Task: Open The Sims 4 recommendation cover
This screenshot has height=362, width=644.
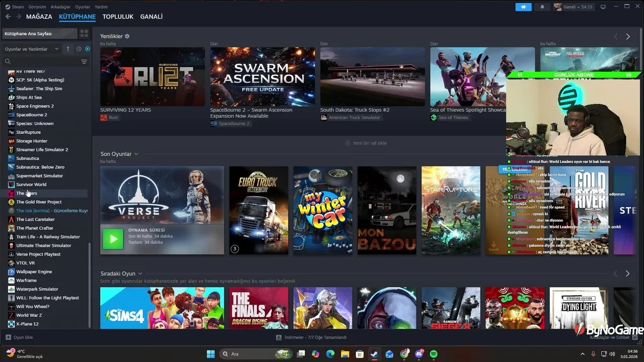Action: (x=162, y=308)
